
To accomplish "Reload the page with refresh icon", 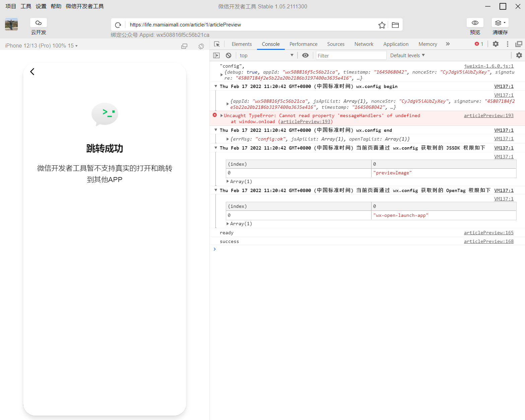I will 118,25.
